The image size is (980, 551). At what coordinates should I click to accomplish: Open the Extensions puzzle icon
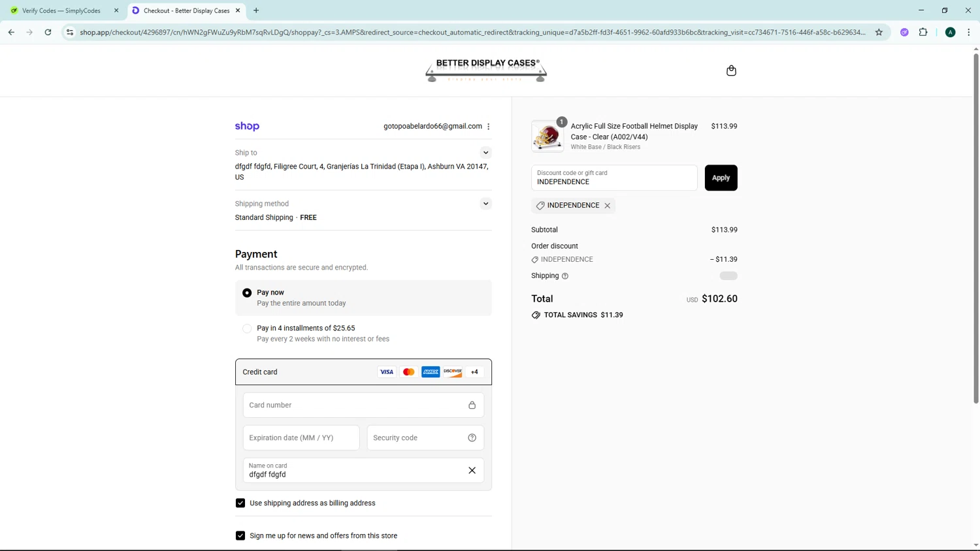coord(923,32)
